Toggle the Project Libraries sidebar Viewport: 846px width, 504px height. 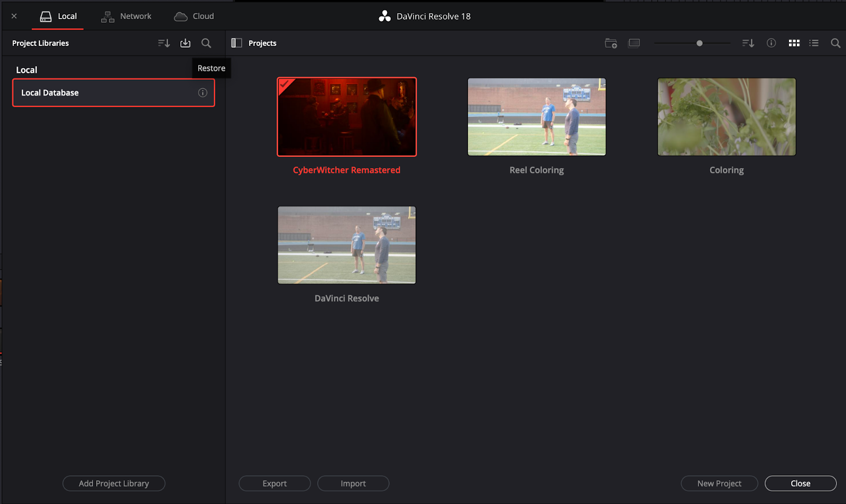pos(236,43)
